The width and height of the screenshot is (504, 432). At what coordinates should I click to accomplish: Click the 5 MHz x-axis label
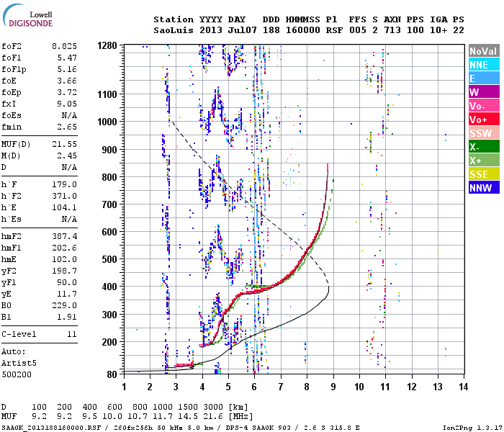(228, 387)
